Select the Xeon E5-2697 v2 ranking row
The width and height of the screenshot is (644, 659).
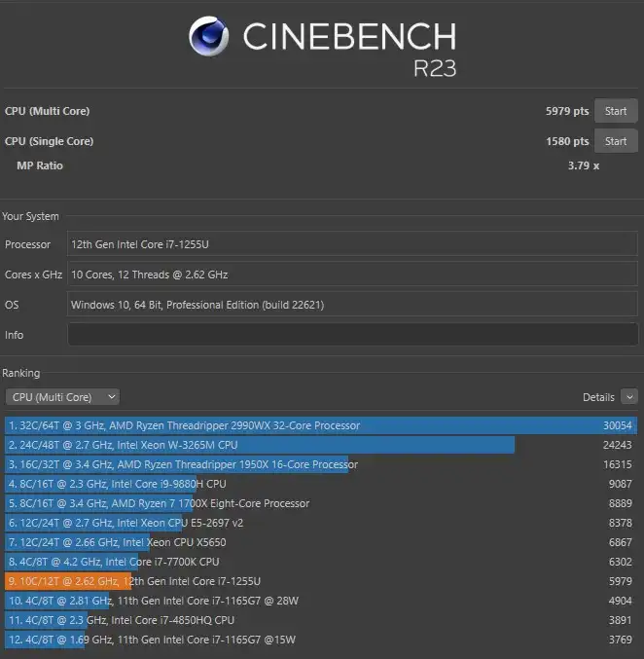point(321,523)
